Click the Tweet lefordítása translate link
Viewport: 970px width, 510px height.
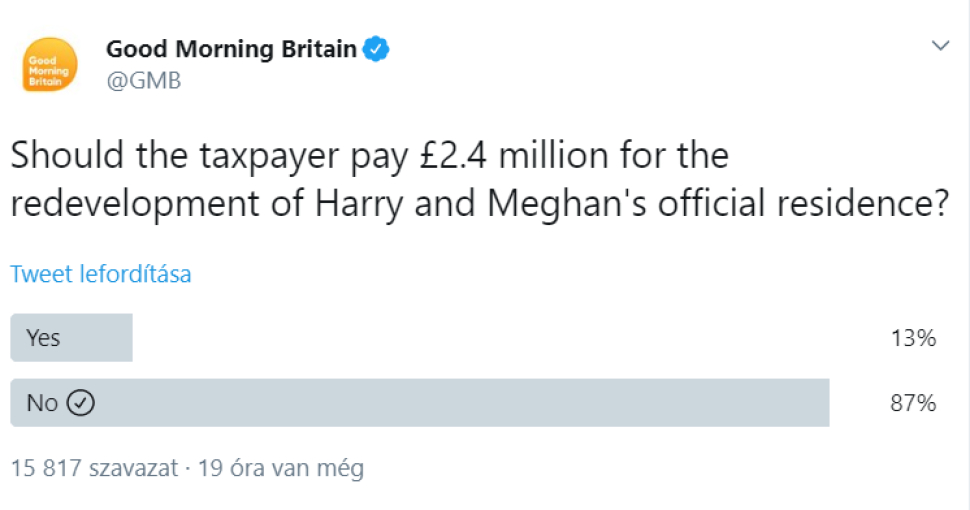[x=101, y=274]
